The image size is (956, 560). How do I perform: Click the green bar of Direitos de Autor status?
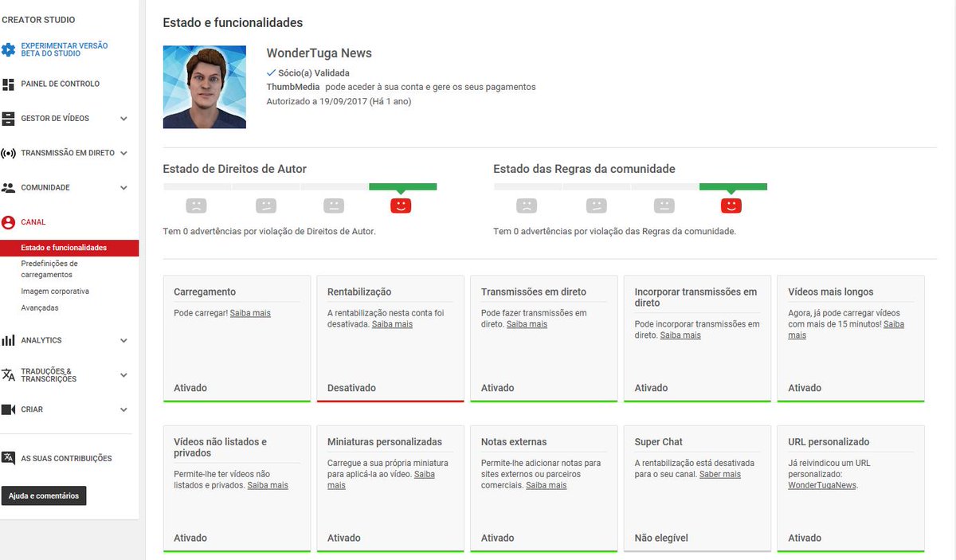coord(402,186)
